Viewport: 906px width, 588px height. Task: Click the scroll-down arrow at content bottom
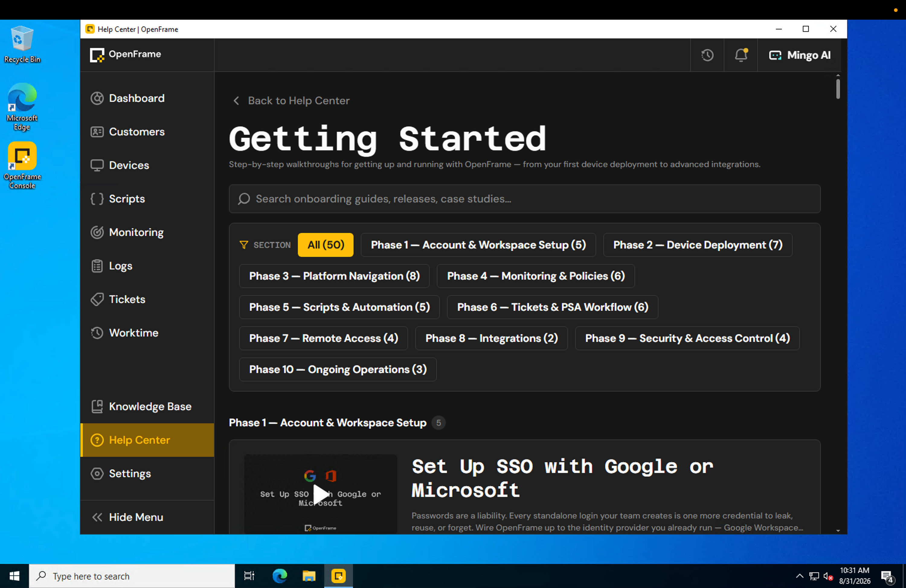[x=837, y=531]
